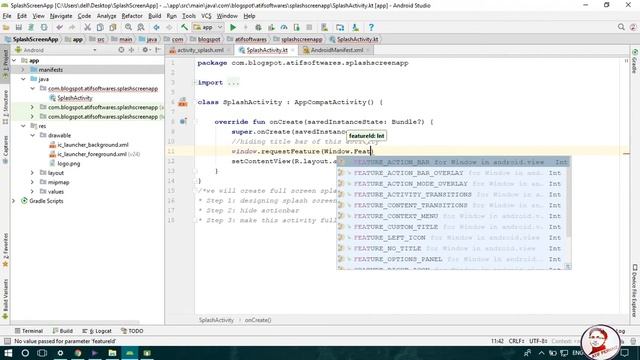Open the Tools menu
The image size is (640, 360).
pos(189,16)
